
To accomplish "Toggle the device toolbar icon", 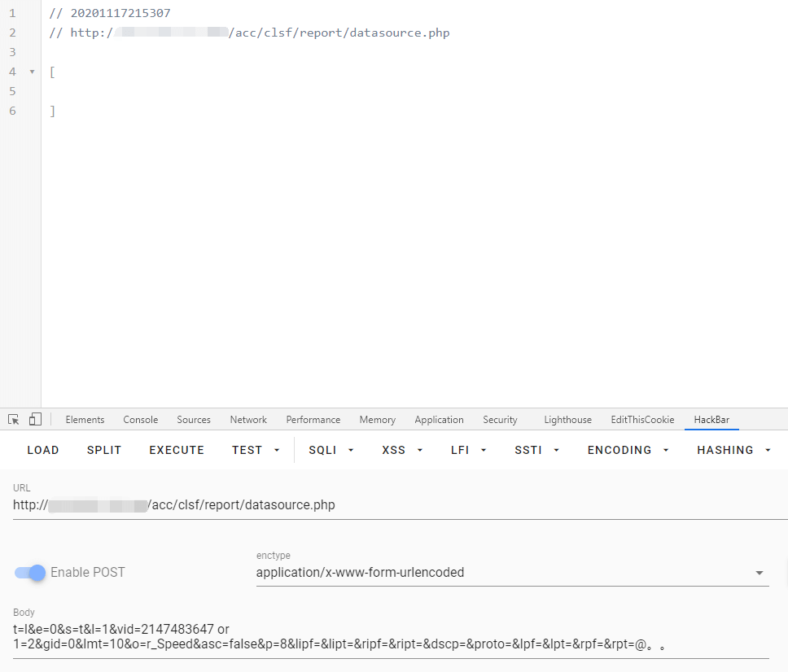I will (35, 420).
